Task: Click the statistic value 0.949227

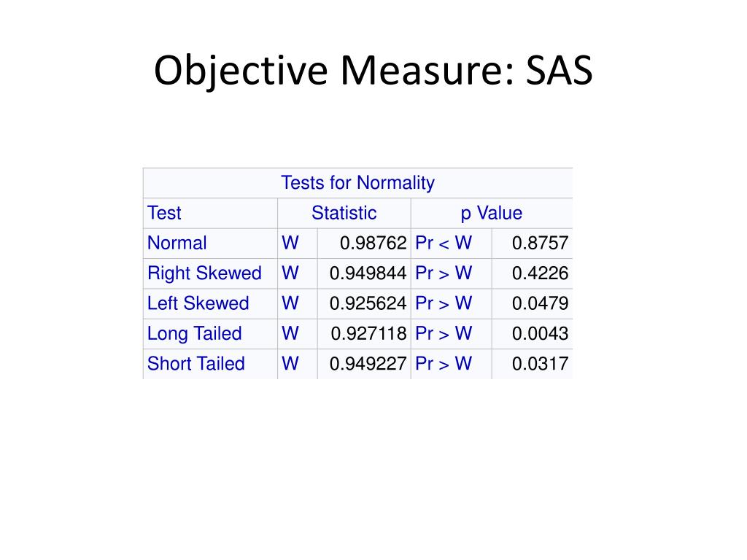Action: 368,363
